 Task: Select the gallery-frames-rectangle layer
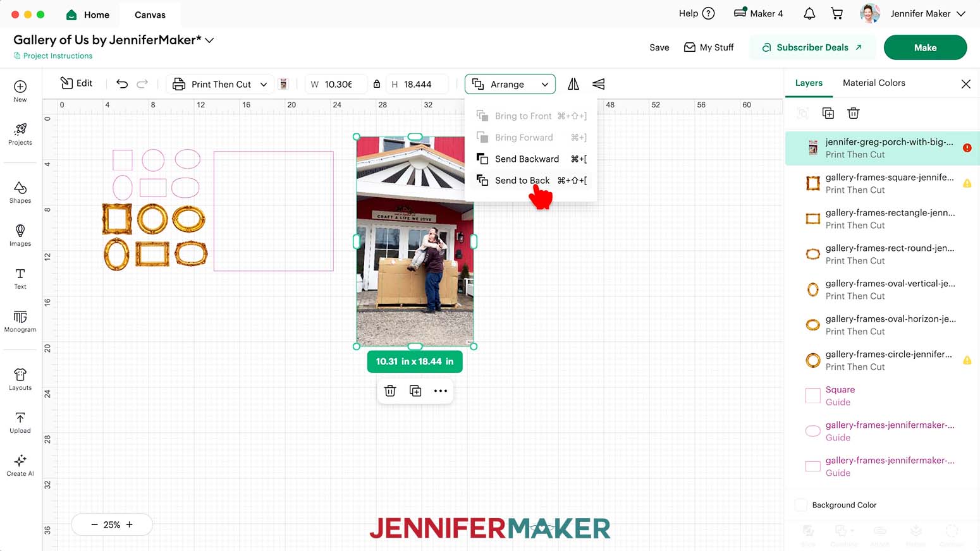pyautogui.click(x=883, y=219)
